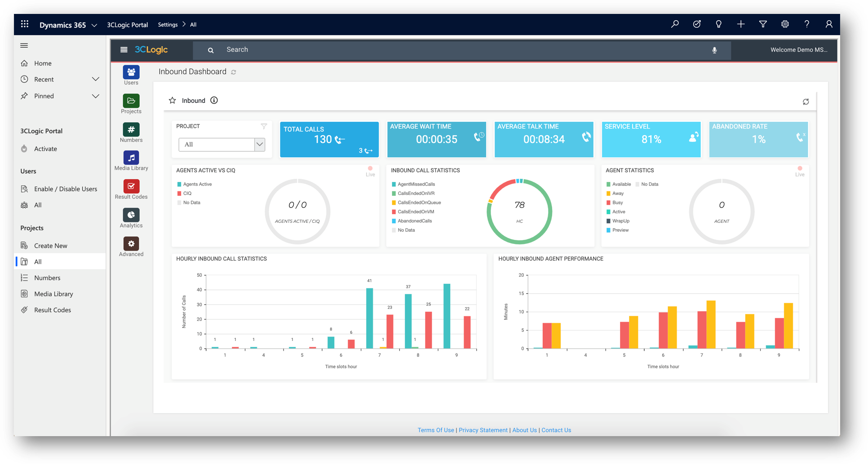Expand the Dynamics 365 app switcher chevron
This screenshot has height=464, width=868.
pyautogui.click(x=94, y=25)
